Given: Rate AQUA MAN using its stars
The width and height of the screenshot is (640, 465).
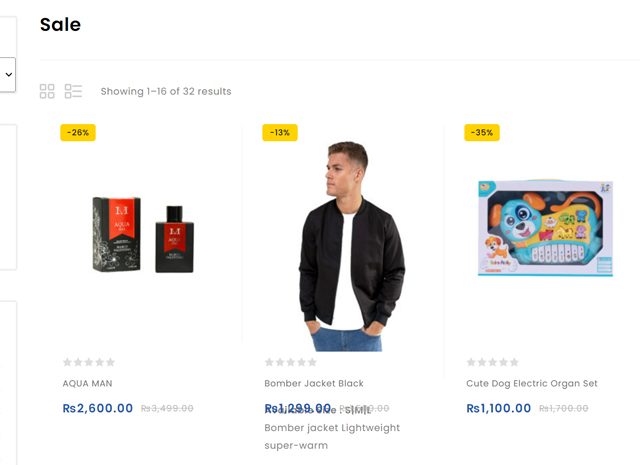Looking at the screenshot, I should (x=89, y=362).
